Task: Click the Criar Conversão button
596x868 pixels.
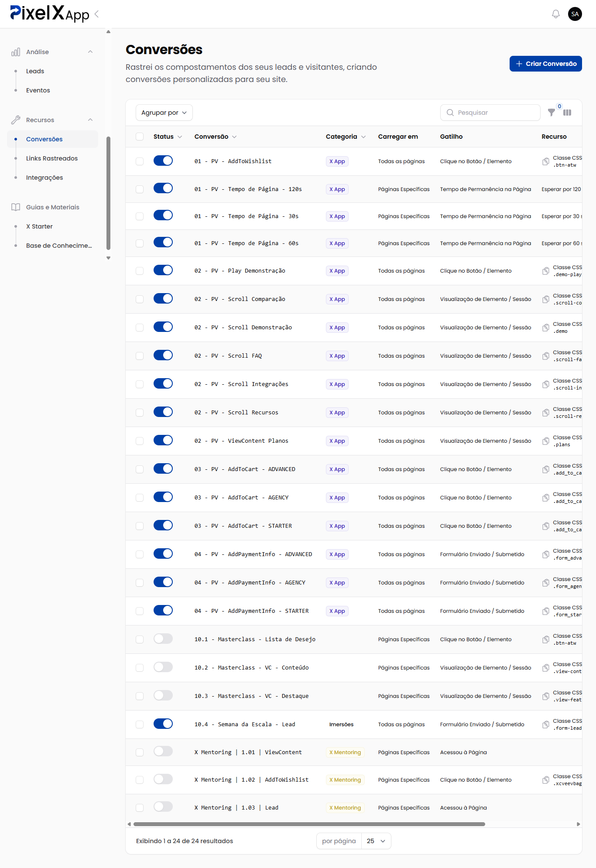Action: click(x=546, y=64)
